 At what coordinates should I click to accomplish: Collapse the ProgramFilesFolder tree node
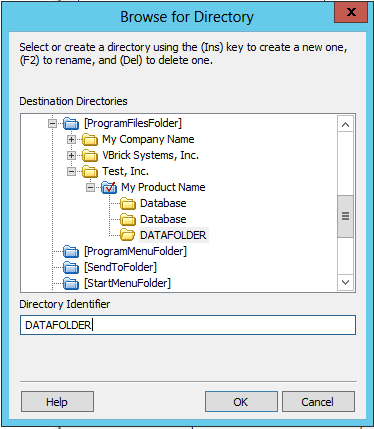click(x=52, y=124)
